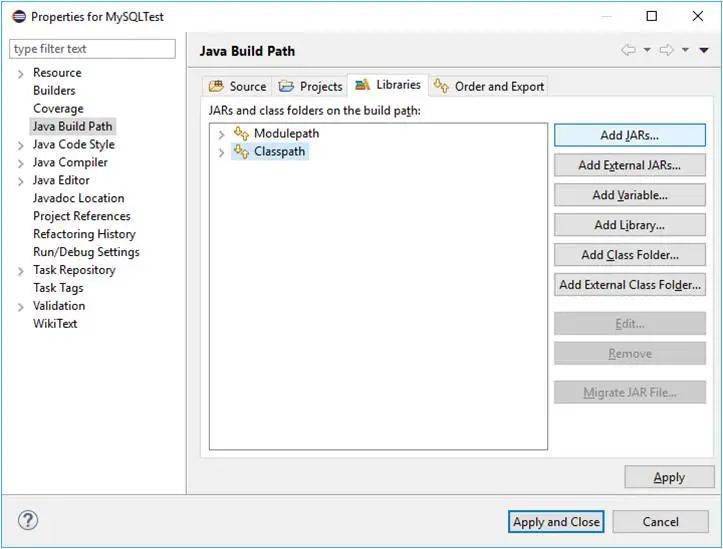Click Apply and Close button
The width and height of the screenshot is (723, 549).
[x=556, y=522]
